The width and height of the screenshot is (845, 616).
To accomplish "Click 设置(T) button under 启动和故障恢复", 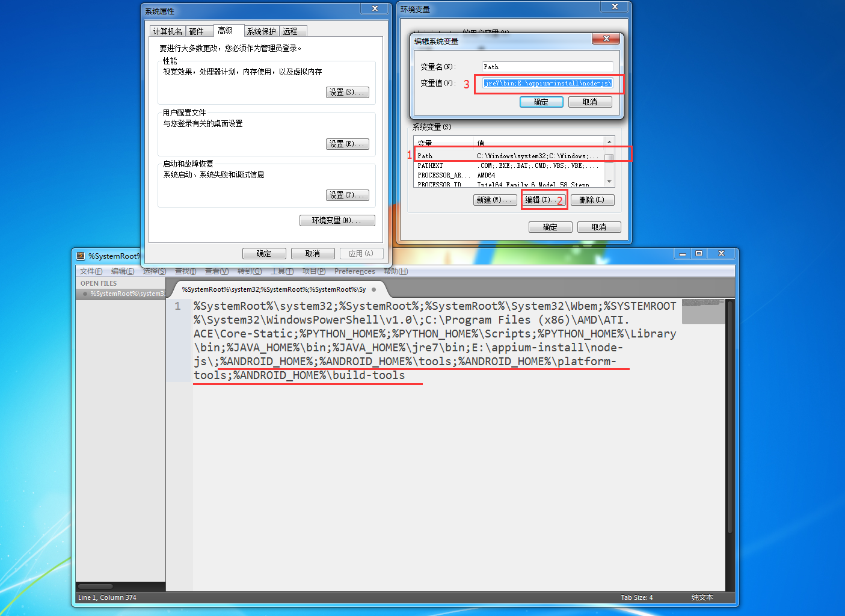I will [348, 195].
